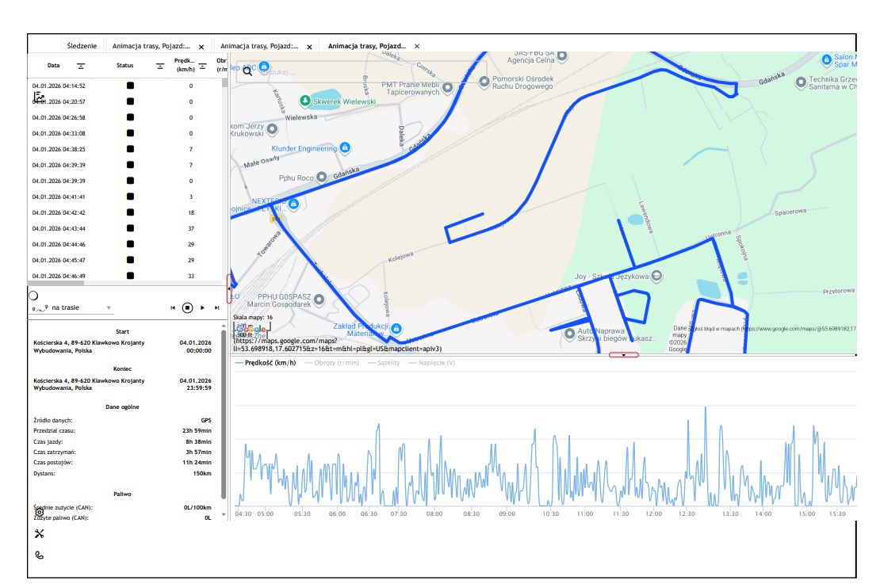Open the Data column filter
This screenshot has width=880, height=588.
pyautogui.click(x=80, y=66)
